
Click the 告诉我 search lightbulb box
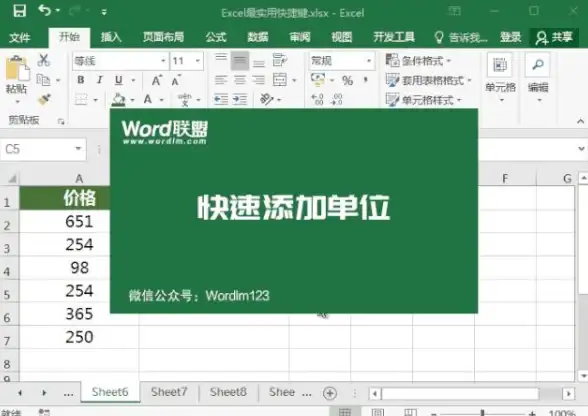(460, 38)
